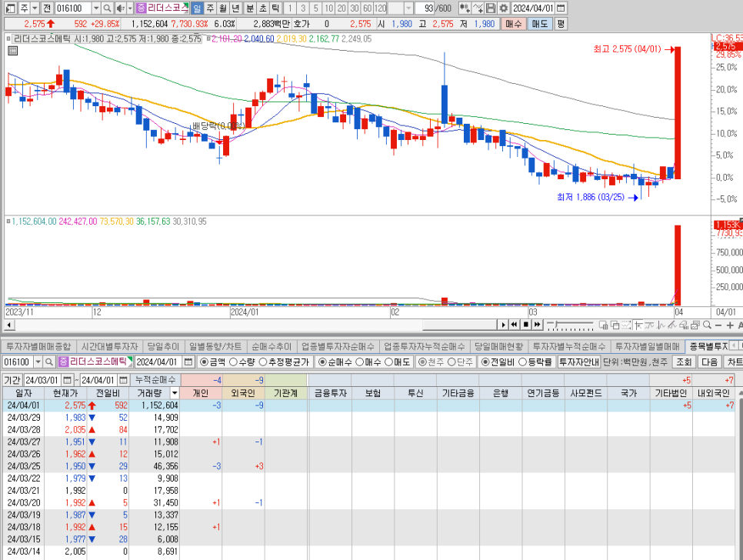Zoom out chart with the minus icon
743x560 pixels.
tap(718, 325)
